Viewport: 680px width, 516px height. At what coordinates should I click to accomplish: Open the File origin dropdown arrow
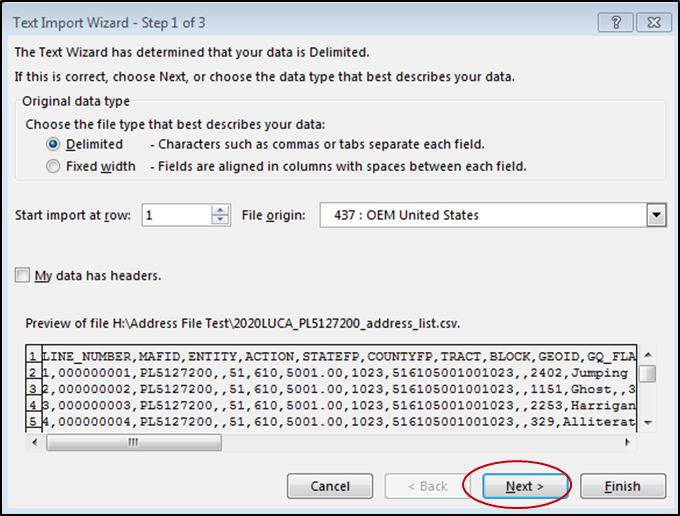tap(656, 215)
